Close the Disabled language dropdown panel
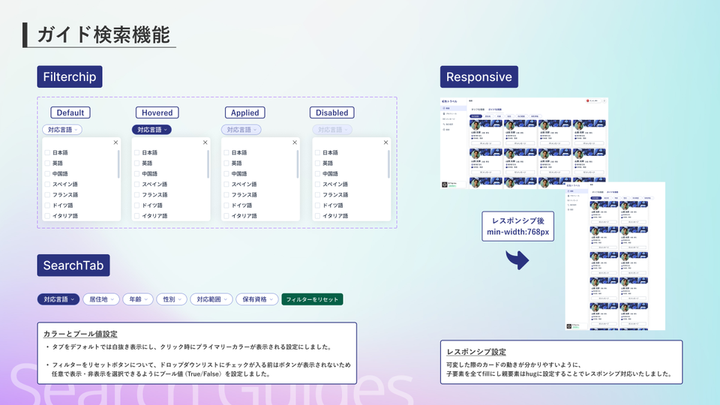Image resolution: width=720 pixels, height=405 pixels. click(x=386, y=142)
